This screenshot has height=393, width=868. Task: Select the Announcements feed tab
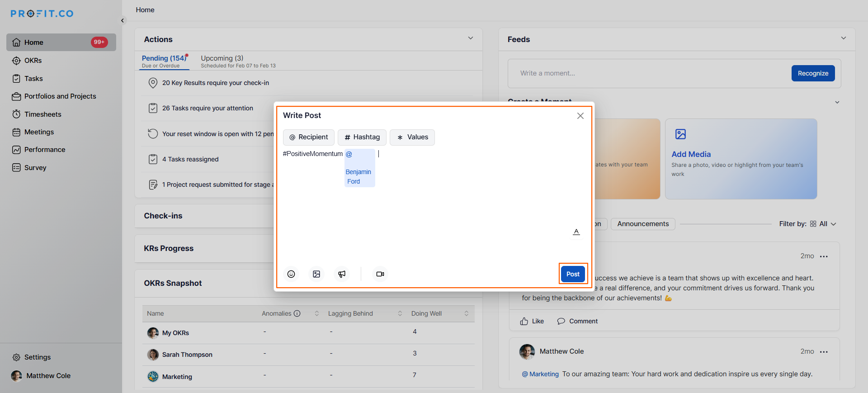coord(642,224)
